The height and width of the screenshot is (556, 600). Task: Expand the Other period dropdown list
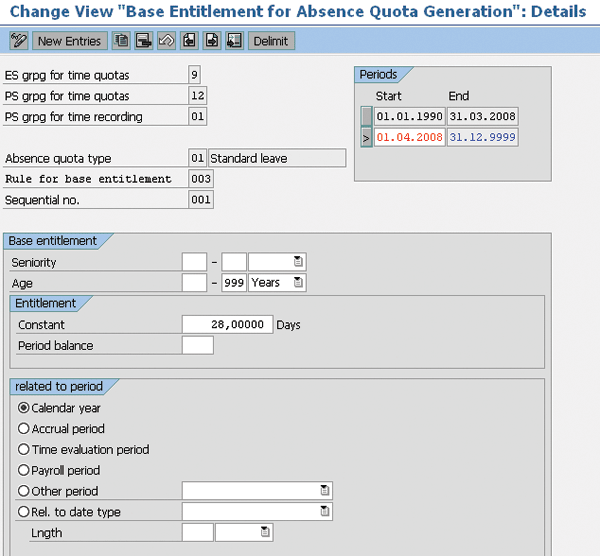[325, 491]
